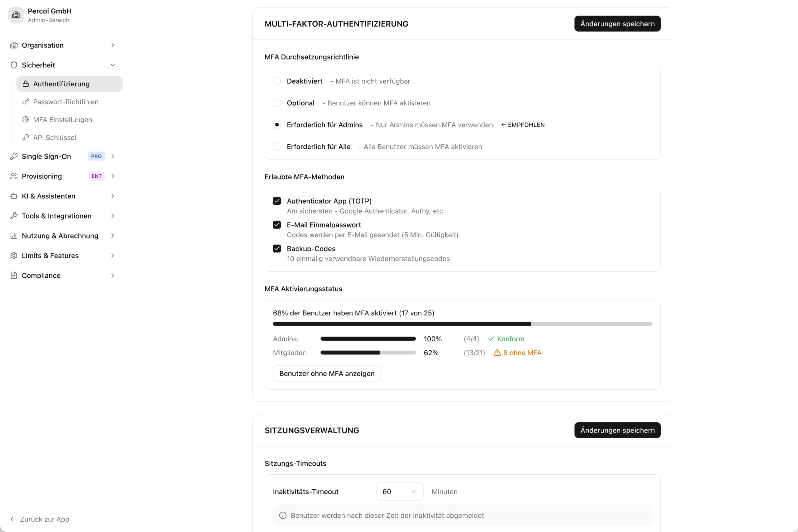Disable the E-Mail Einmalpasswort MFA method

click(x=277, y=225)
